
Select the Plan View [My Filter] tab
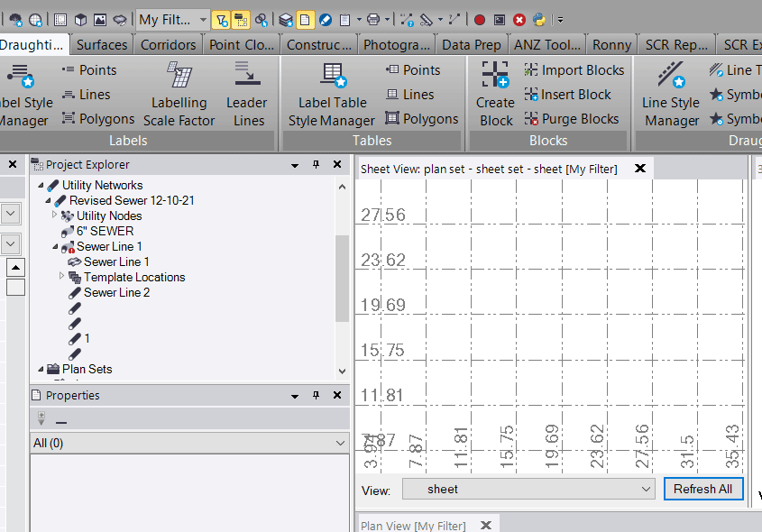(415, 524)
